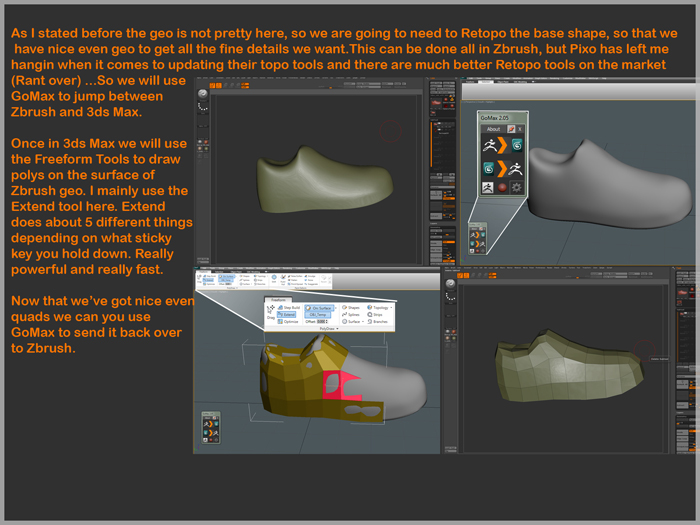Toggle the On Surface draw option
Screen dimensions: 700x525
[x=319, y=308]
